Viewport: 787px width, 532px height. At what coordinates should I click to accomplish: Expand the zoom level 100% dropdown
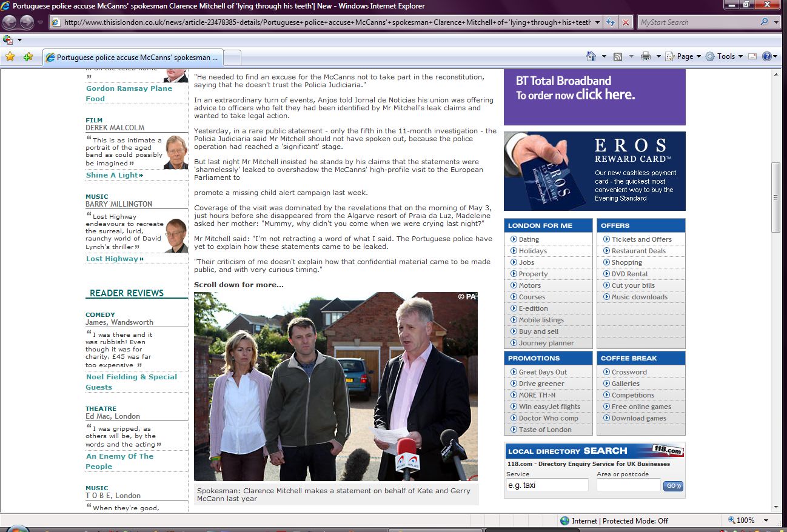[766, 520]
